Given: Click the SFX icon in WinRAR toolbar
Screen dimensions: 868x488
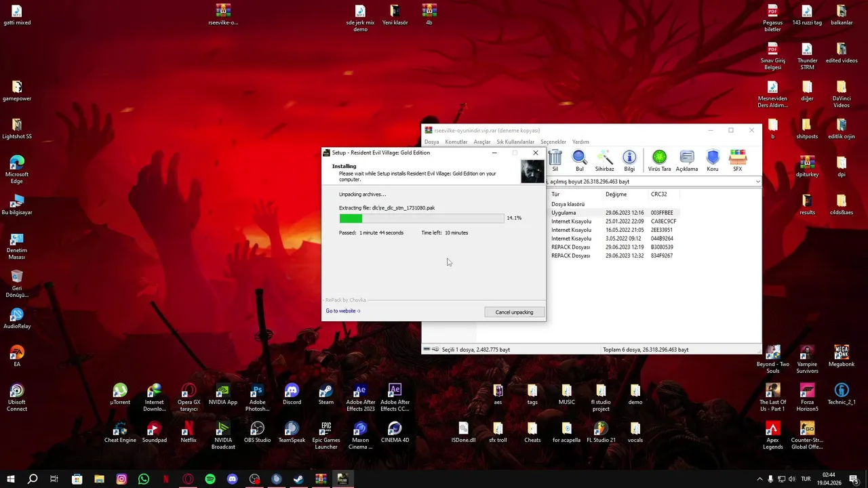Looking at the screenshot, I should (x=738, y=161).
